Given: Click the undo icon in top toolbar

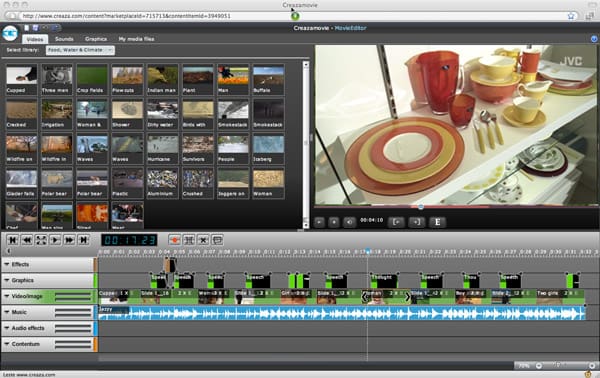Looking at the screenshot, I should point(45,28).
